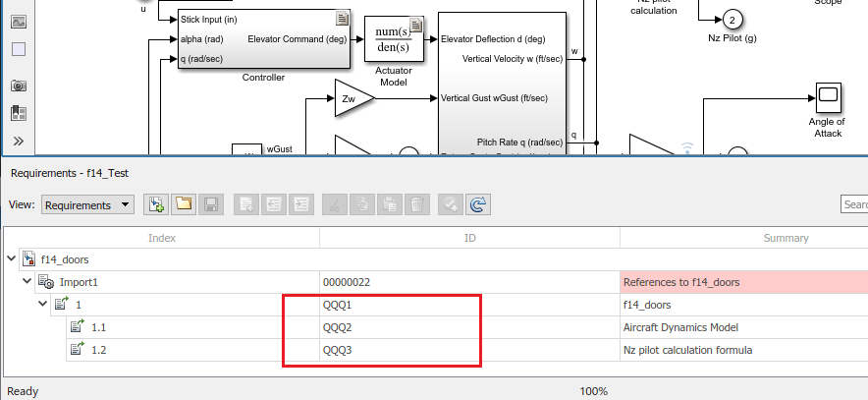Open the View Requirements dropdown
This screenshot has height=400, width=868.
(87, 205)
